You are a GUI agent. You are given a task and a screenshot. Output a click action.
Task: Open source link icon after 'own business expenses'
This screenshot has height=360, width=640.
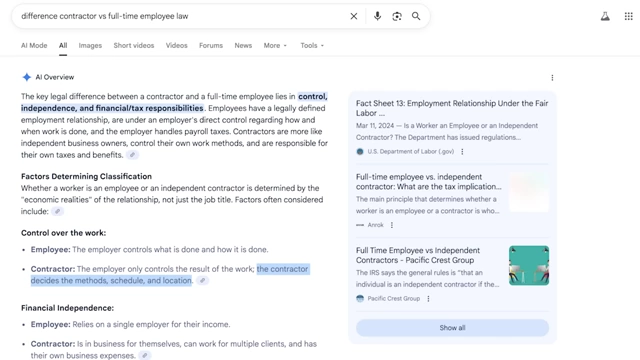click(x=144, y=356)
